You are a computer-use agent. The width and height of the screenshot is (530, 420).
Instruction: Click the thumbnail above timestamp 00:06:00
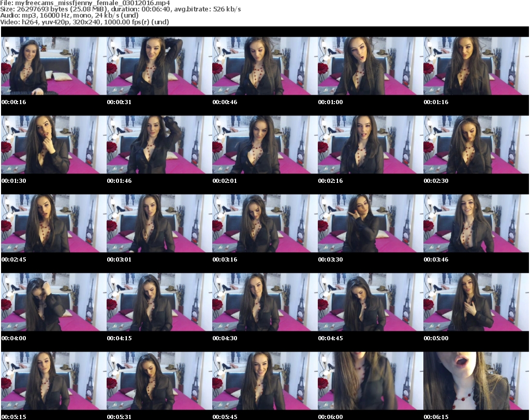tap(371, 381)
